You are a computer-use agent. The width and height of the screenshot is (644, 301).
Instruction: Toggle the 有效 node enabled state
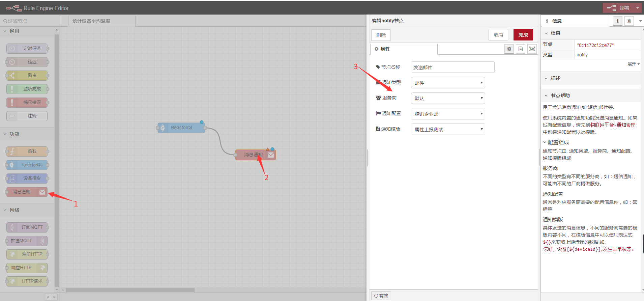(381, 296)
